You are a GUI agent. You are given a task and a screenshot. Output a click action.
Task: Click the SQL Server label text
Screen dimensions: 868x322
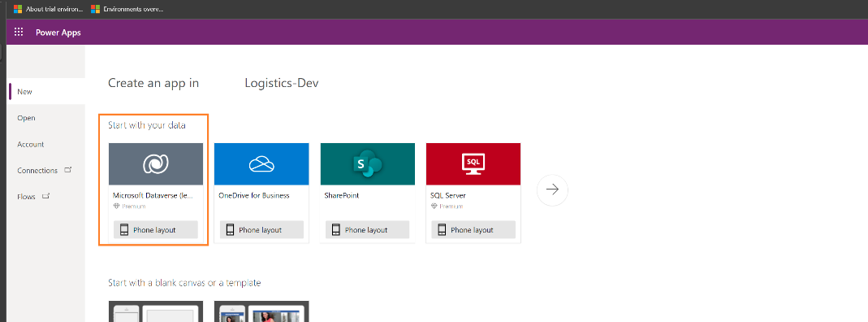click(448, 196)
